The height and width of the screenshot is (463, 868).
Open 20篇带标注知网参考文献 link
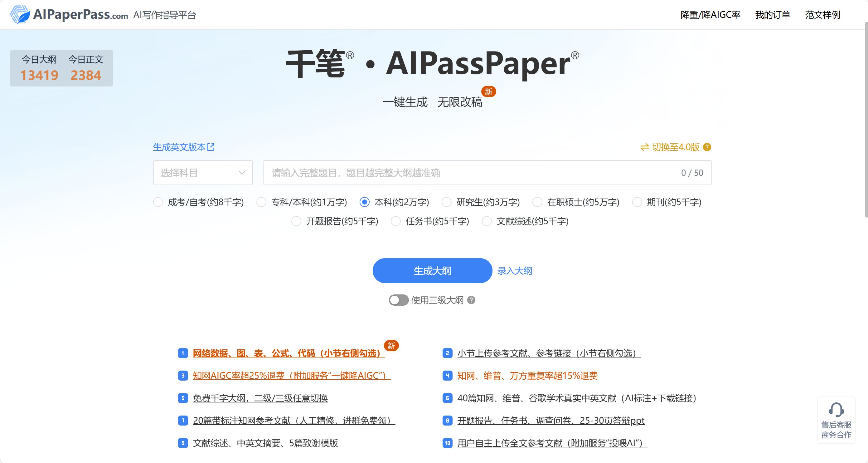point(294,421)
